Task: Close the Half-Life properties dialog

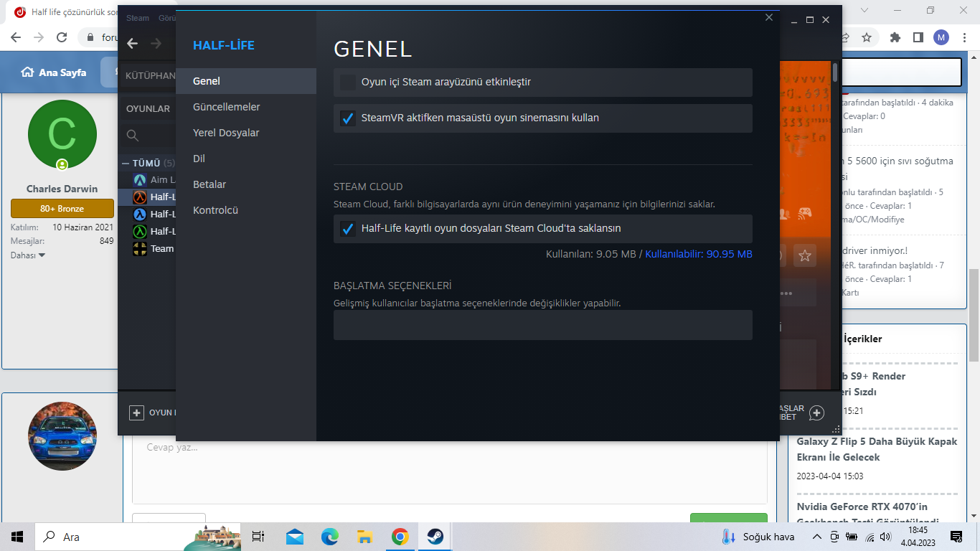Action: coord(769,18)
